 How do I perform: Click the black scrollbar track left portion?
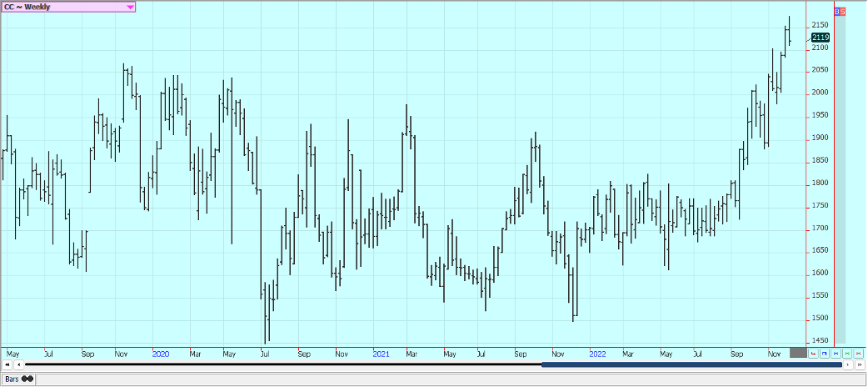pos(283,364)
